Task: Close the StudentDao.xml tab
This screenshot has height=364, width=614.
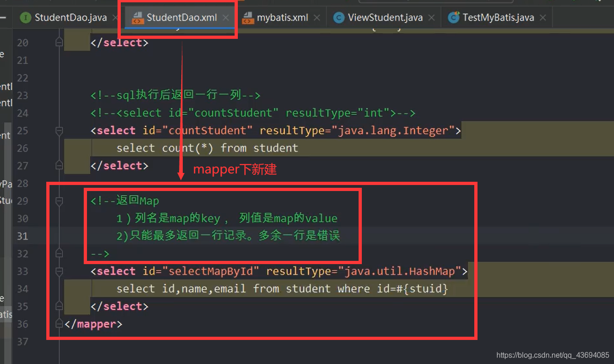Action: [225, 18]
